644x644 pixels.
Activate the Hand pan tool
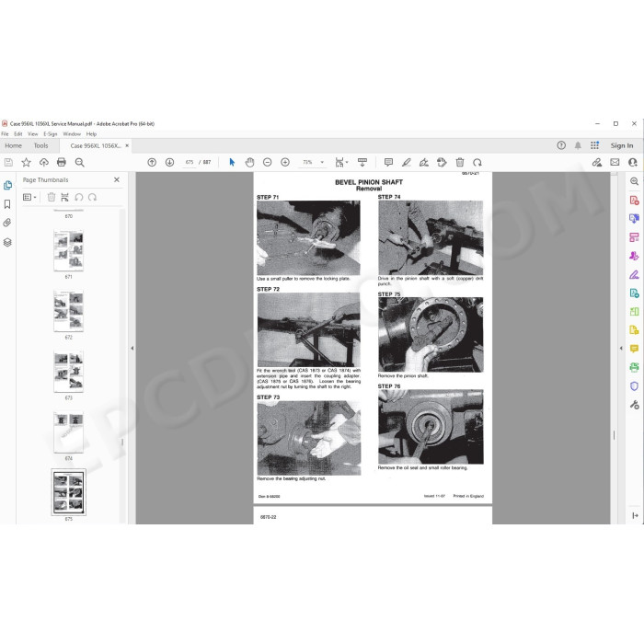[249, 162]
